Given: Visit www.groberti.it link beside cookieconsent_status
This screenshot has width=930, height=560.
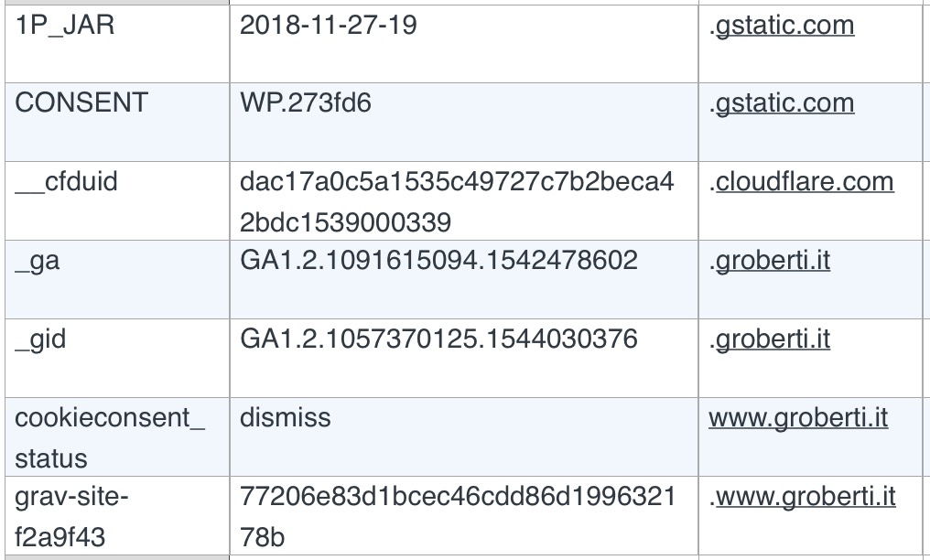Looking at the screenshot, I should (x=798, y=418).
